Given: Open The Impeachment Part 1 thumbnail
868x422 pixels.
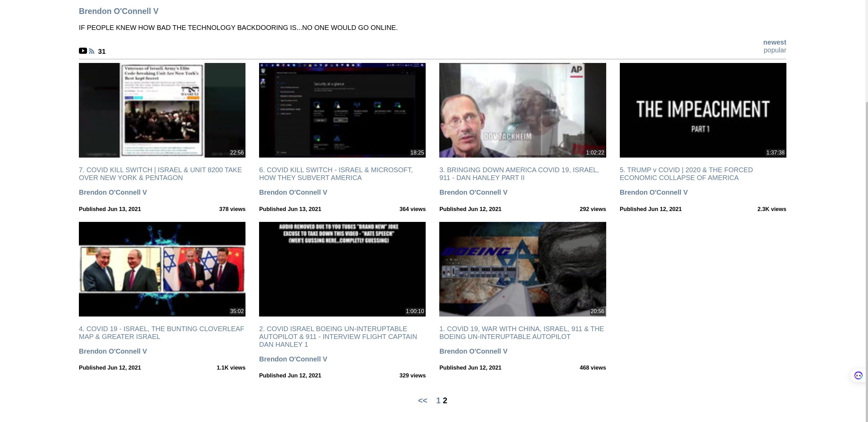Looking at the screenshot, I should (703, 110).
